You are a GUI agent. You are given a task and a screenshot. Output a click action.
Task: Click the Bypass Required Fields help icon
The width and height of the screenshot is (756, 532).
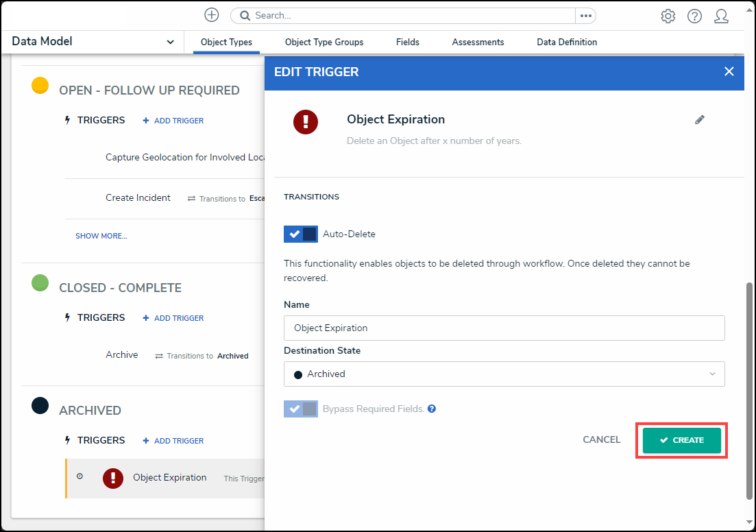click(x=432, y=409)
